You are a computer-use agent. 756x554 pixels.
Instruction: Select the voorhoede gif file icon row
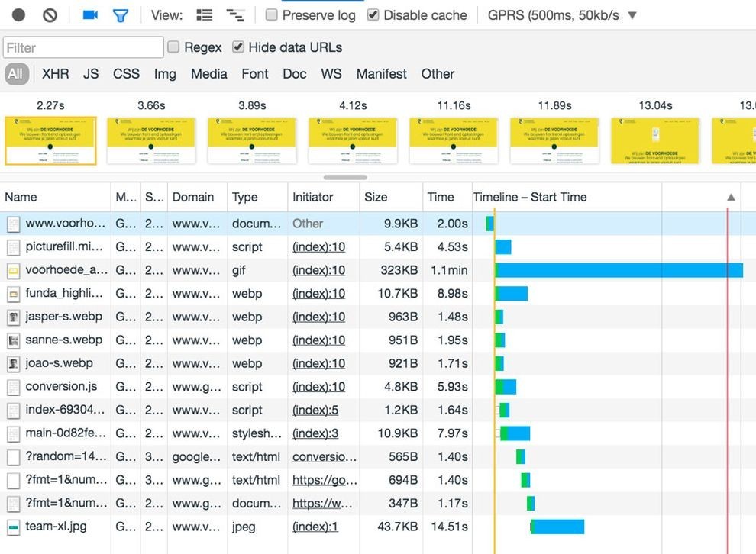14,270
